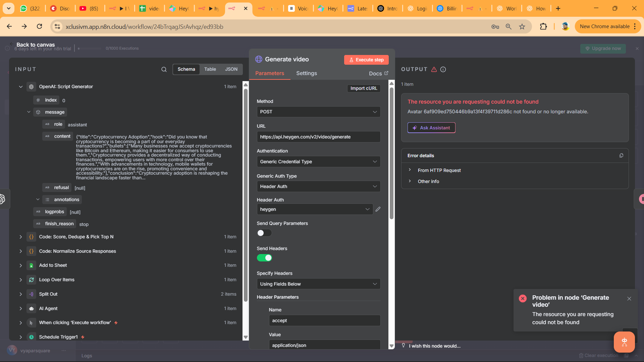Edit the heygen credential with pencil icon
This screenshot has width=644, height=362.
click(x=378, y=209)
